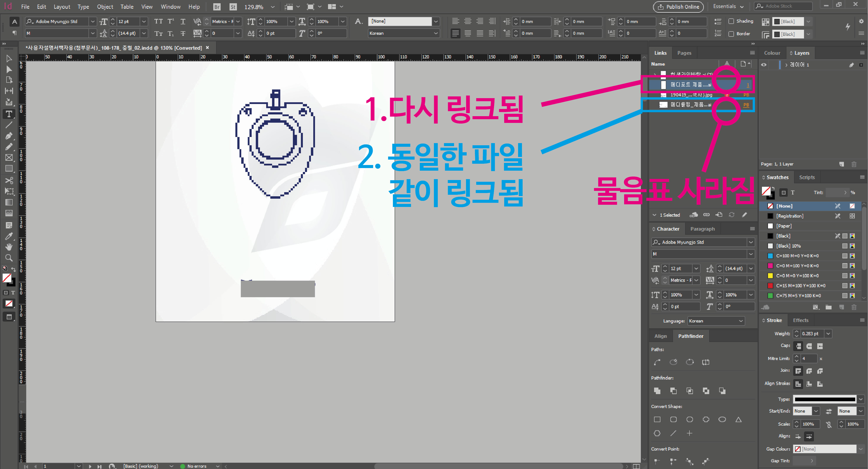Select the Selection tool arrow
The image size is (868, 469).
coord(9,58)
